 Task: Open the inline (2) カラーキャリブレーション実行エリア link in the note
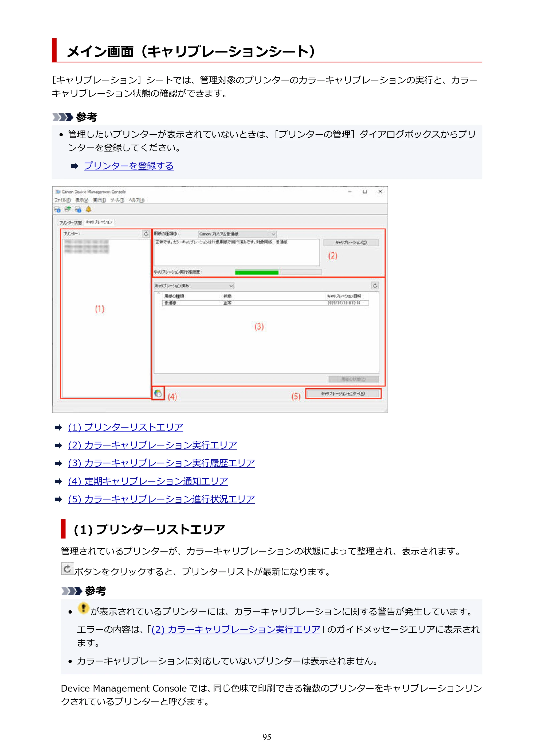click(235, 629)
